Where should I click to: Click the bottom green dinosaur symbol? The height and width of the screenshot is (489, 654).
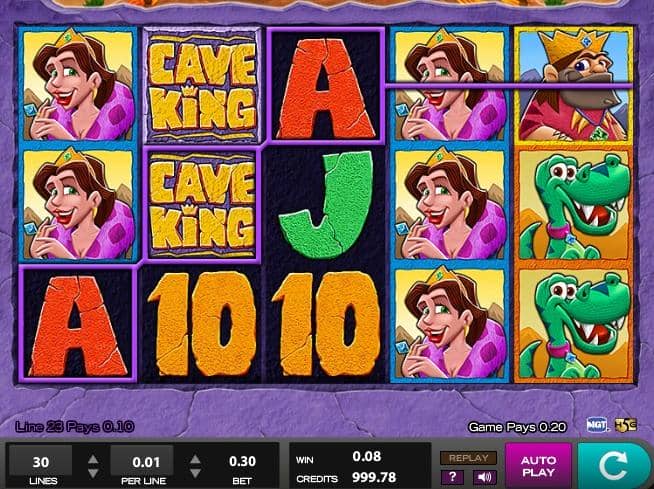point(574,324)
